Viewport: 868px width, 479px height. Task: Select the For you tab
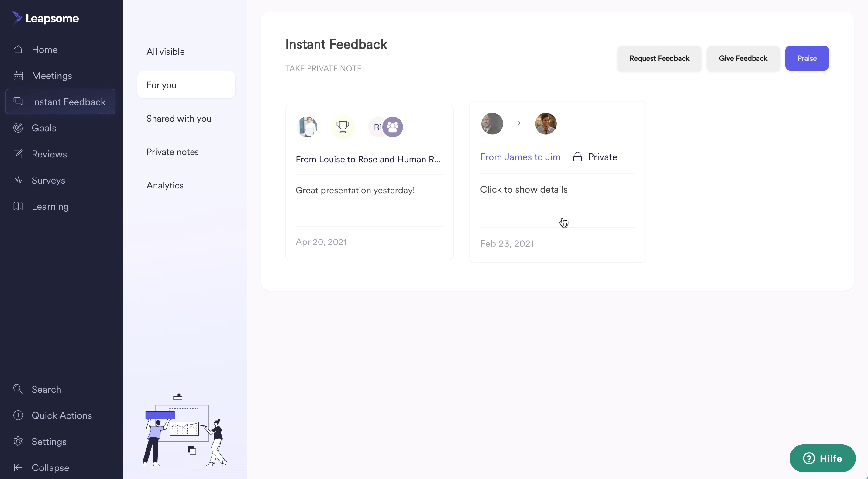pos(186,85)
